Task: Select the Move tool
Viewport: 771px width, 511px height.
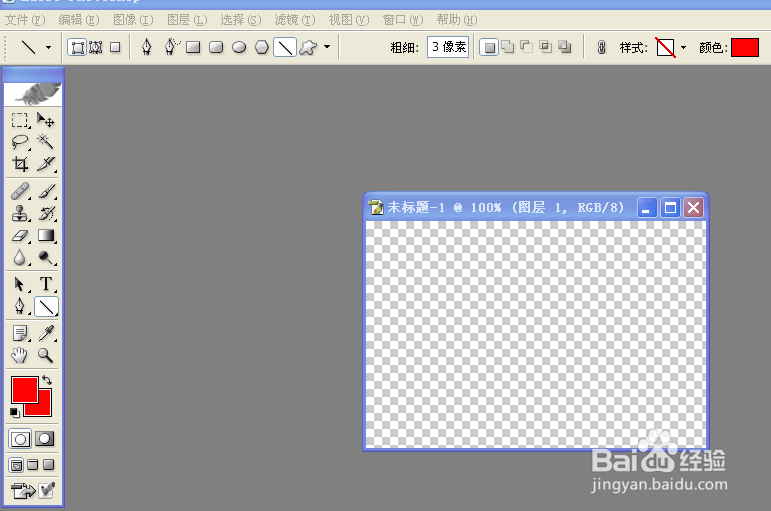Action: click(x=46, y=120)
